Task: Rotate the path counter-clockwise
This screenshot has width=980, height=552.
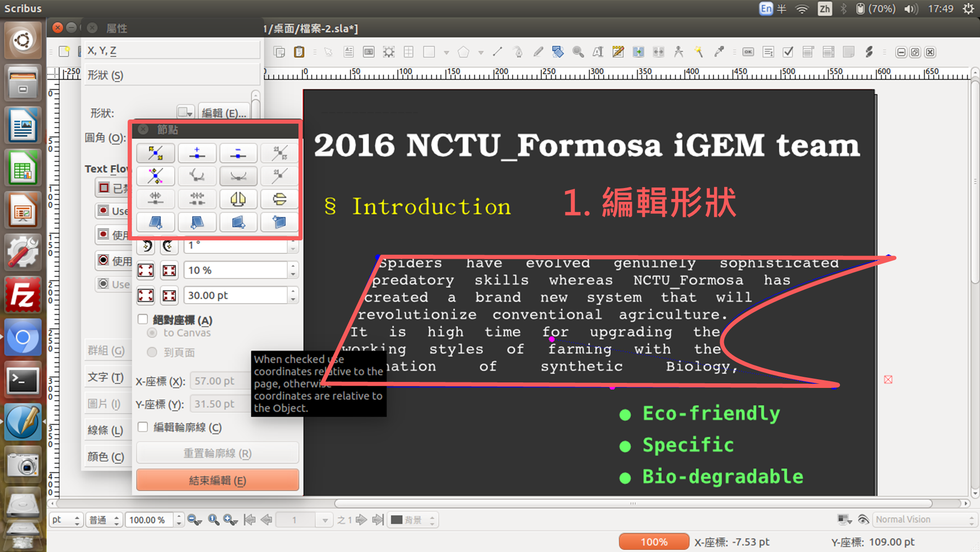Action: (146, 246)
